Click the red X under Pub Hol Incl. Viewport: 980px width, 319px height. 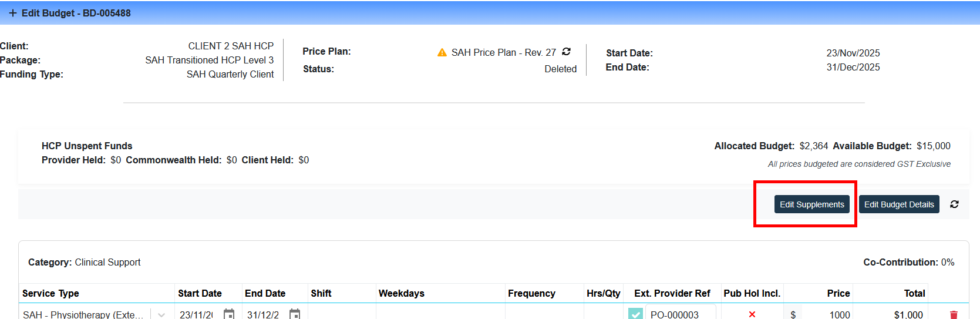pos(752,314)
